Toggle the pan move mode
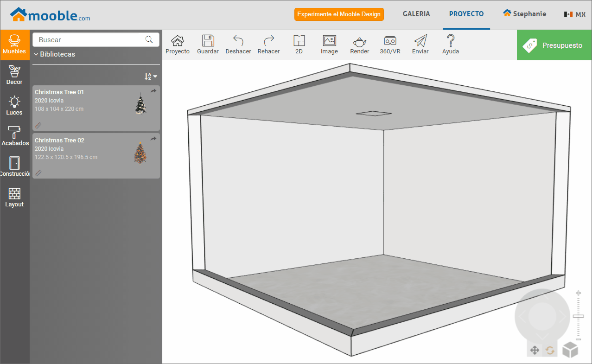The width and height of the screenshot is (592, 364). (x=535, y=350)
